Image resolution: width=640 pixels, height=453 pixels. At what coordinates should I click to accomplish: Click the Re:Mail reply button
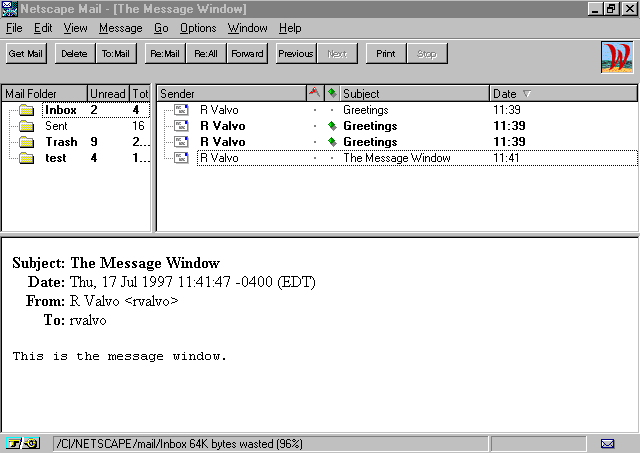tap(165, 53)
